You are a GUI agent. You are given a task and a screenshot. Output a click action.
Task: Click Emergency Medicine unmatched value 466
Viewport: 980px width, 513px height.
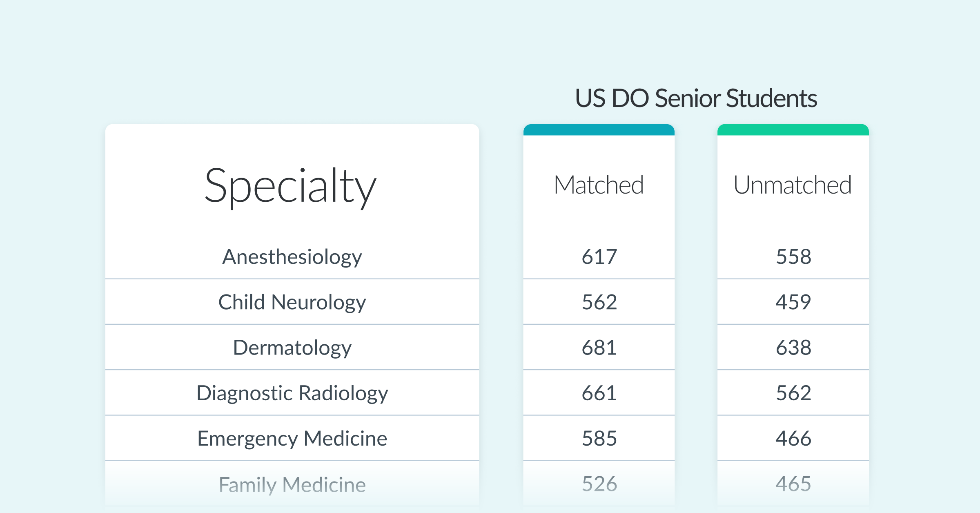tap(793, 438)
